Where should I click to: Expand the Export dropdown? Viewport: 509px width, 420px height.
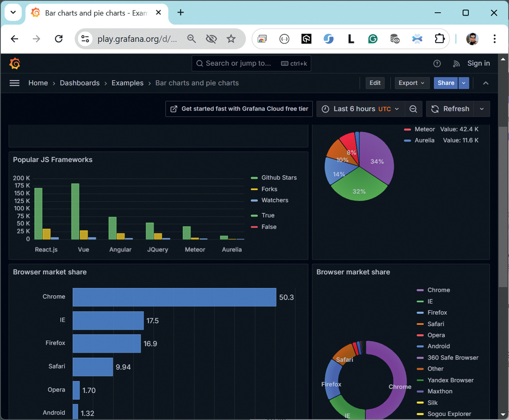[x=412, y=83]
